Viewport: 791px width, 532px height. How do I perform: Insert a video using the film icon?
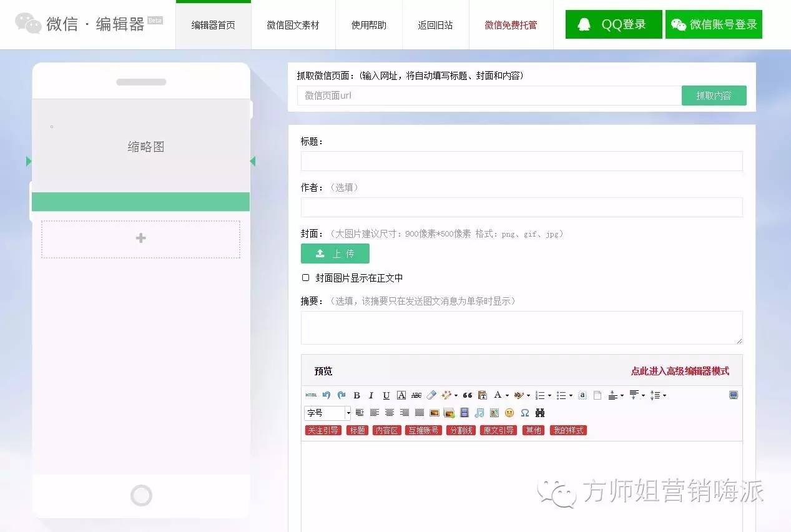463,412
